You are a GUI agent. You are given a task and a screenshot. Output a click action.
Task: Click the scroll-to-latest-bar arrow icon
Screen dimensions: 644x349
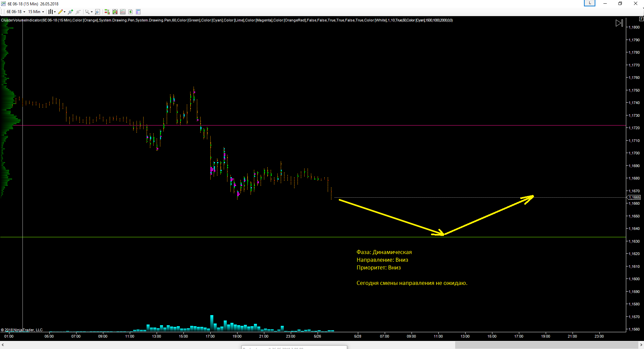(619, 23)
